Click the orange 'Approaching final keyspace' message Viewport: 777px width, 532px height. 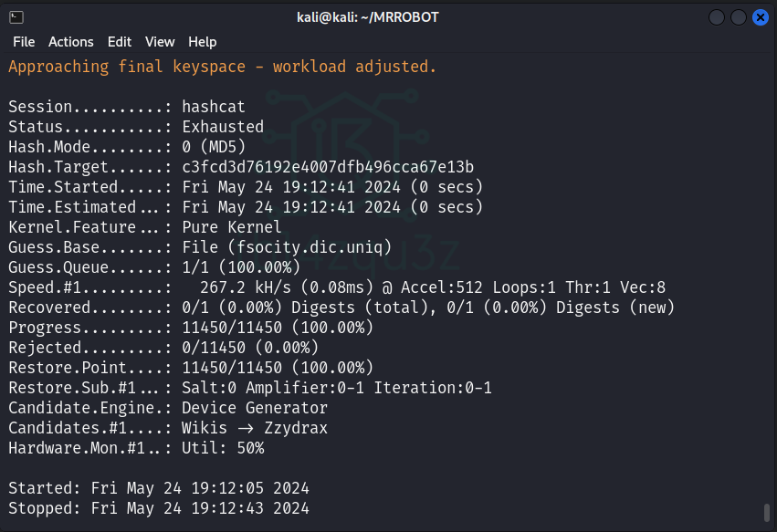(223, 67)
